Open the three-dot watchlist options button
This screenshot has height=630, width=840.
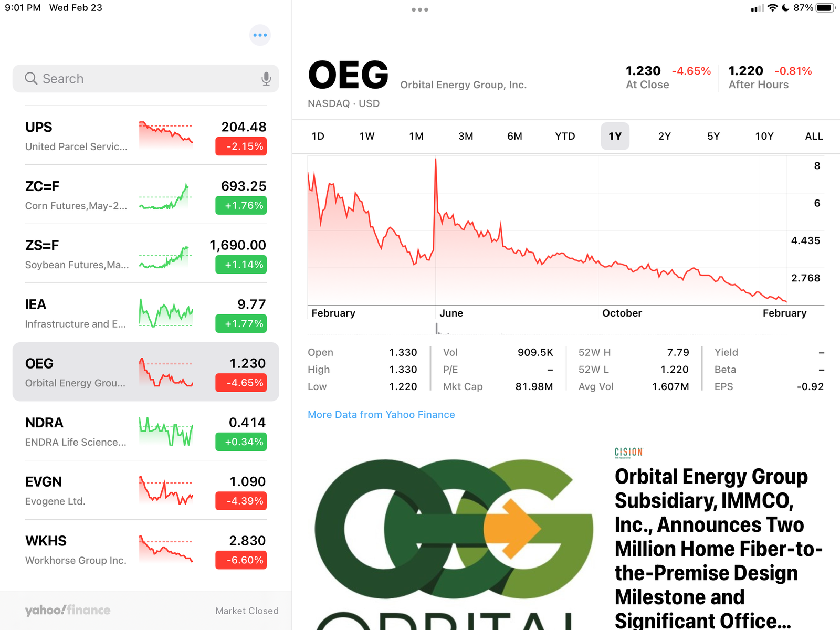pyautogui.click(x=260, y=35)
